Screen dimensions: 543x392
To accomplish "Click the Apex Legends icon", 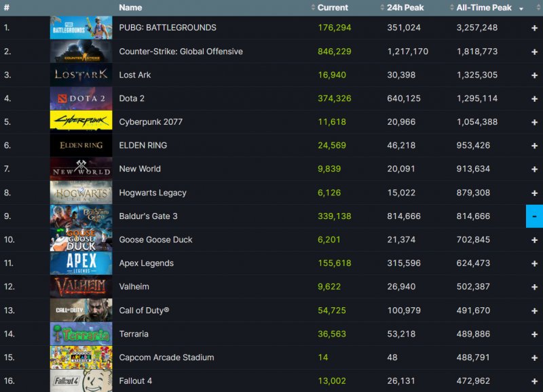I will point(81,263).
